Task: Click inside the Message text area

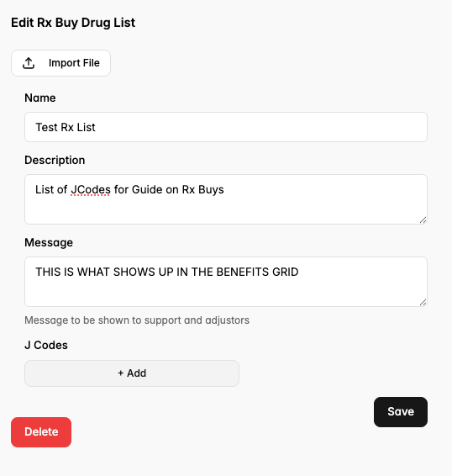Action: (226, 282)
